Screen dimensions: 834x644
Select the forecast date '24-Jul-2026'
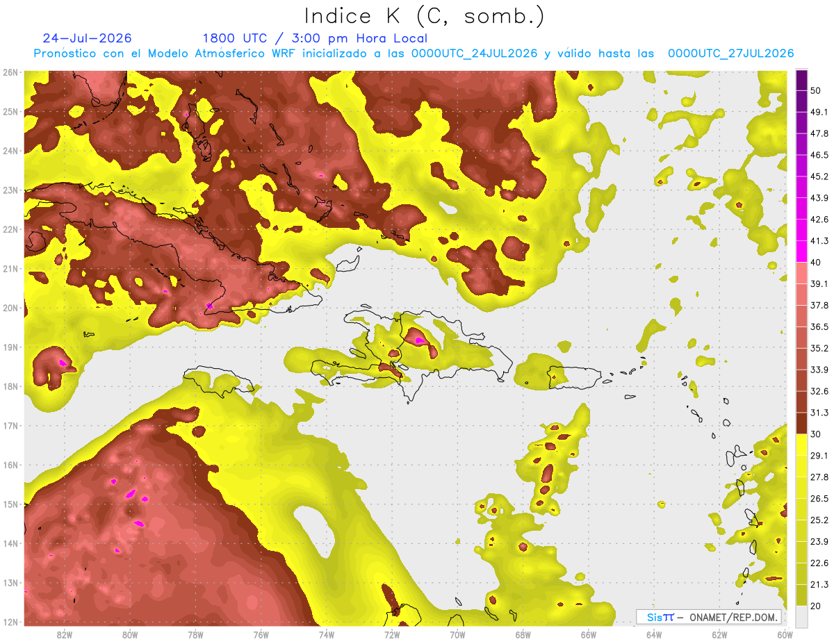[87, 38]
